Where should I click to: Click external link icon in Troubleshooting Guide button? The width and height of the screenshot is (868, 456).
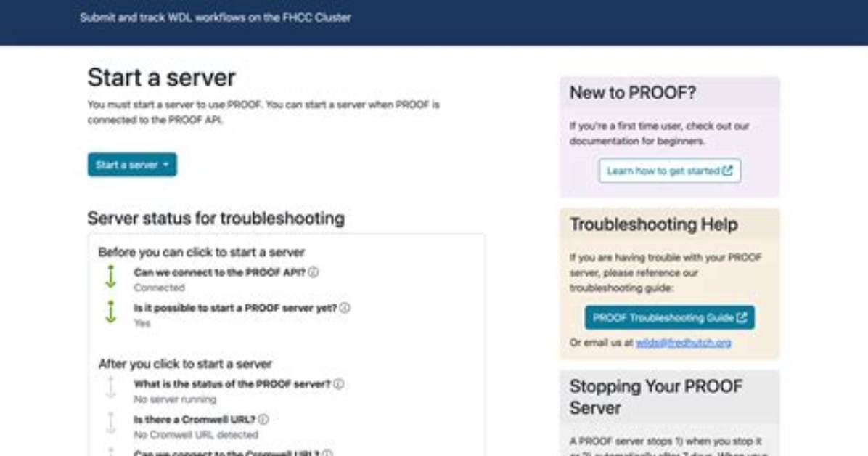pyautogui.click(x=742, y=317)
